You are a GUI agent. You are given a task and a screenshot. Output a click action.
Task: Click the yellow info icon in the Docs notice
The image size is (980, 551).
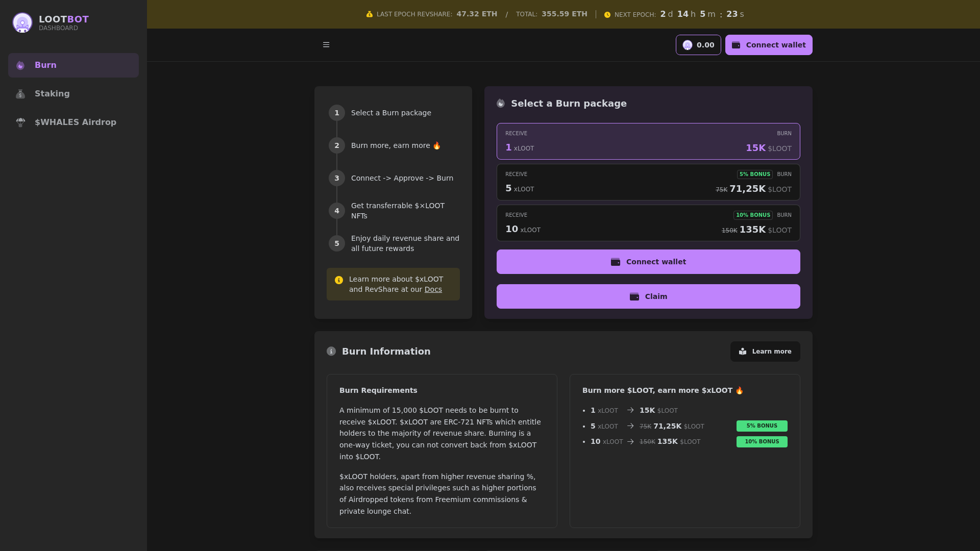tap(339, 280)
